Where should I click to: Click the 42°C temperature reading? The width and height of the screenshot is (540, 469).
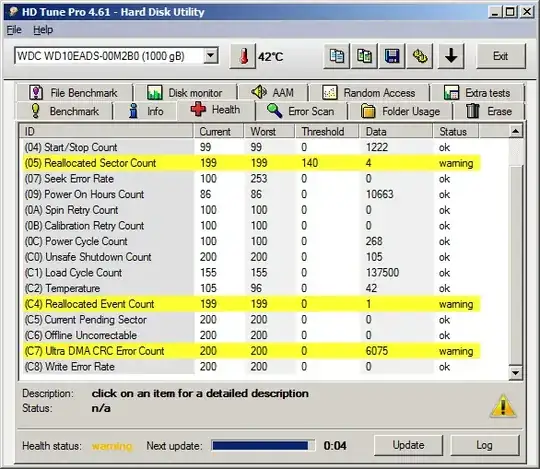(x=271, y=57)
